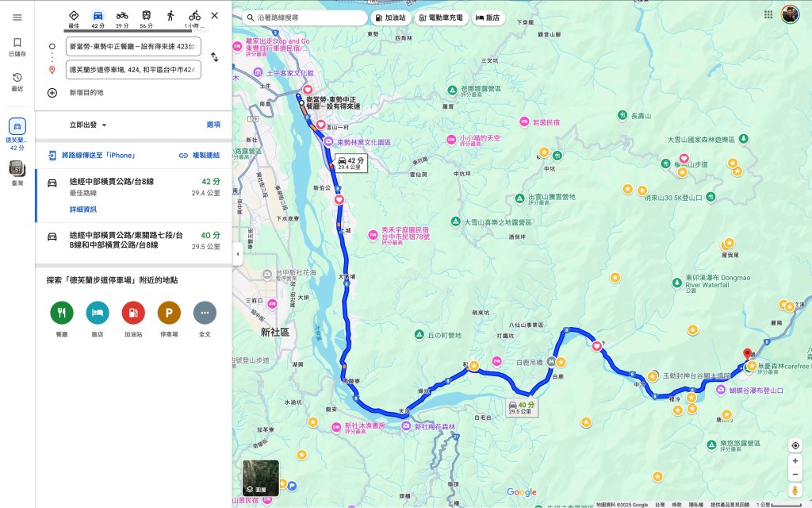Image resolution: width=812 pixels, height=508 pixels.
Task: Click the 複製連結 copy link button
Action: click(199, 156)
